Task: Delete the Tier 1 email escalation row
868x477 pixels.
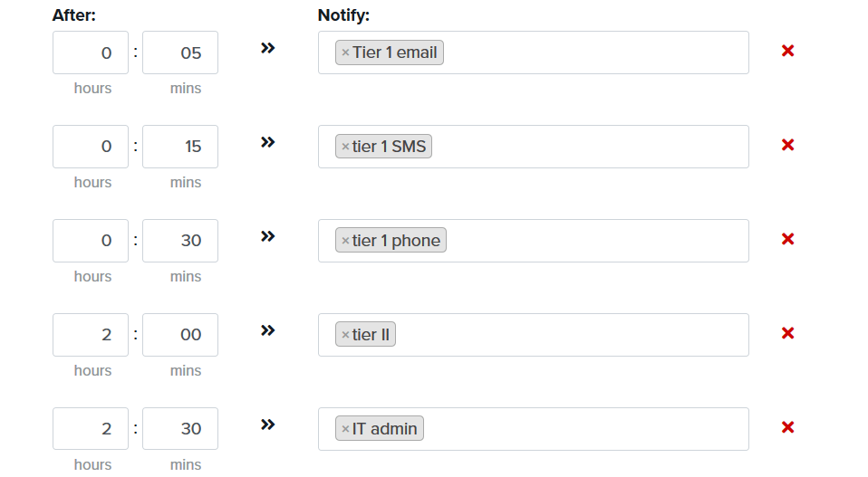Action: click(787, 51)
